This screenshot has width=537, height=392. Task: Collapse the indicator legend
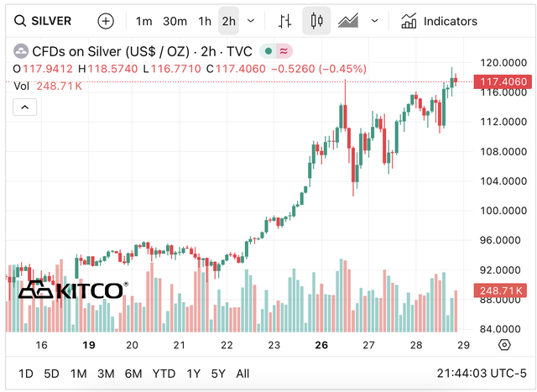pyautogui.click(x=25, y=106)
